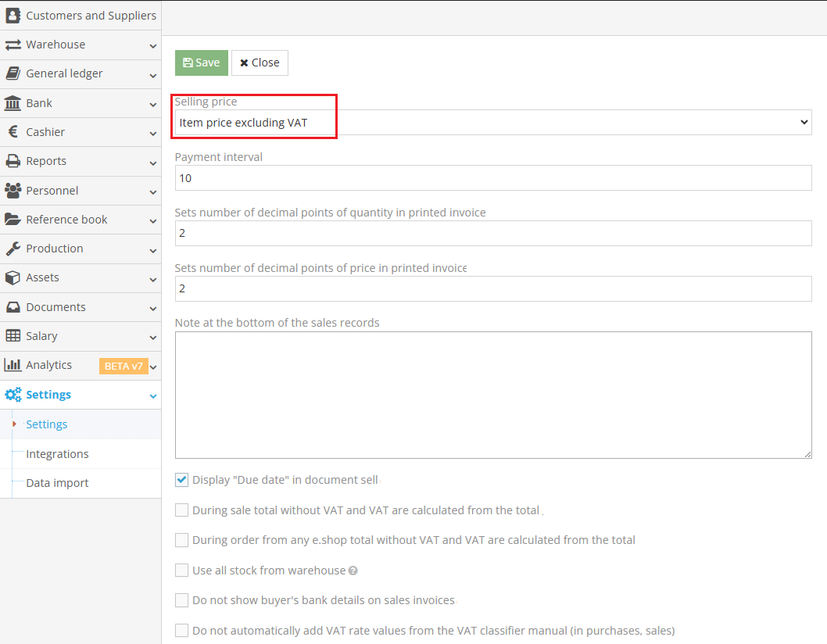
Task: Select the Reports printer icon
Action: (x=12, y=161)
